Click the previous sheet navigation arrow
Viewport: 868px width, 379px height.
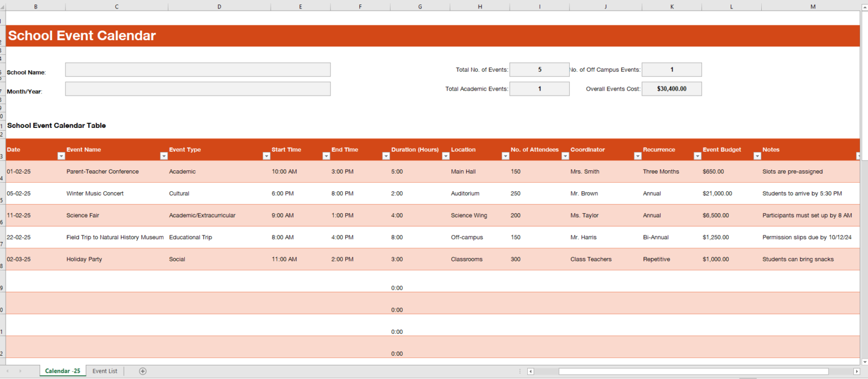coord(8,371)
